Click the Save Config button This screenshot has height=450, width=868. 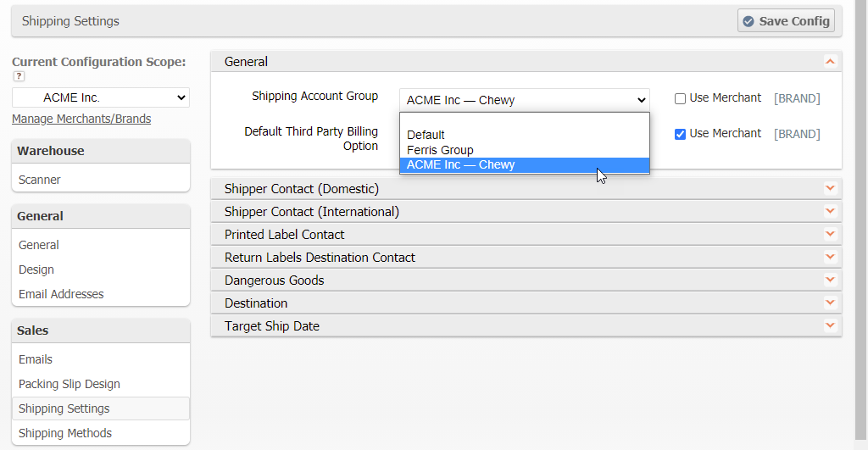coord(786,21)
